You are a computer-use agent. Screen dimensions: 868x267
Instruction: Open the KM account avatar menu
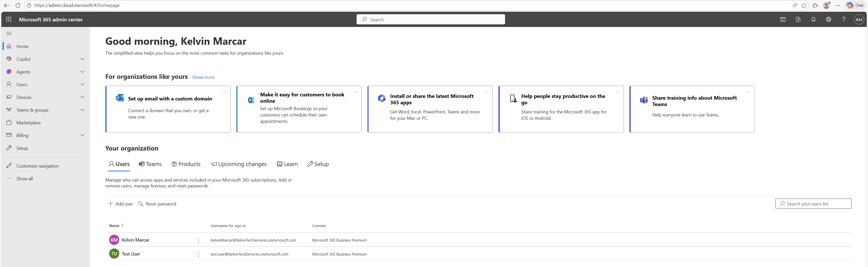tap(859, 20)
